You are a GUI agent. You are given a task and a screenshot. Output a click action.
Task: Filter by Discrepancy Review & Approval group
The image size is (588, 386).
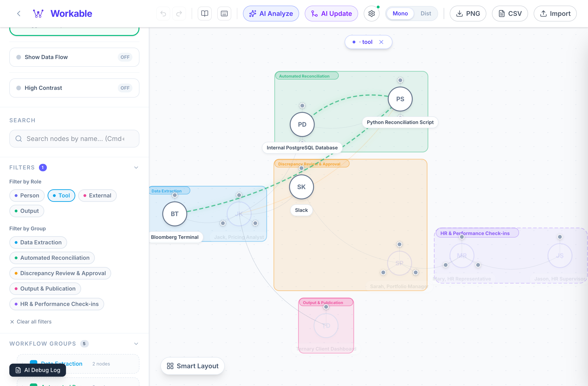pos(60,273)
